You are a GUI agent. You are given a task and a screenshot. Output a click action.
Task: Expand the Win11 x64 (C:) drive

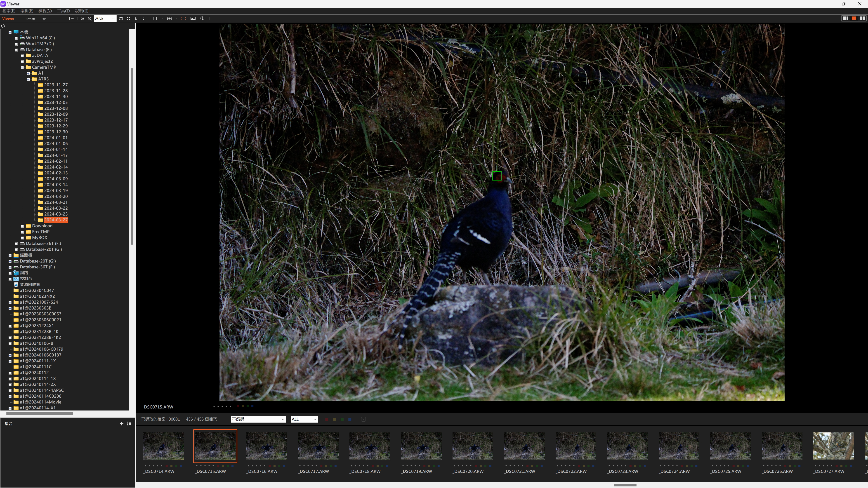pyautogui.click(x=16, y=38)
